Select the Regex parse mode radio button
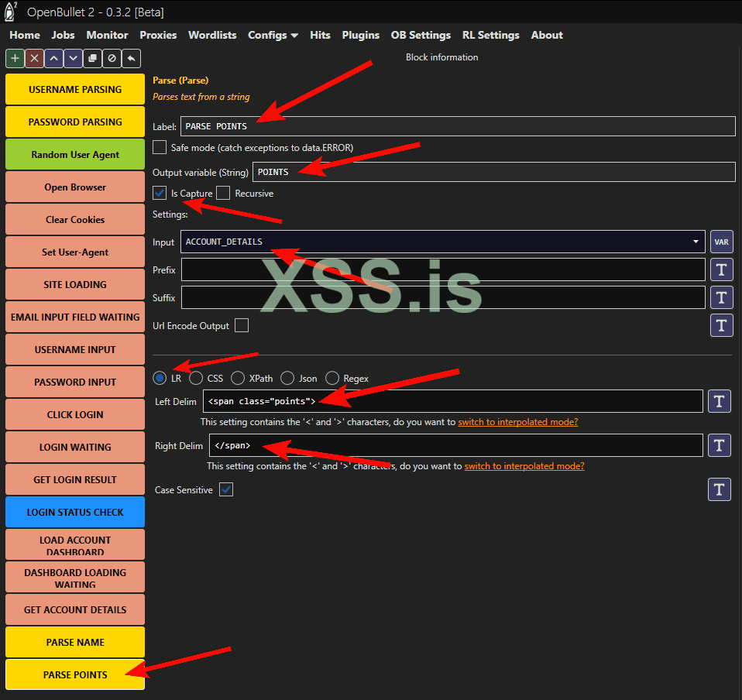742x700 pixels. 332,378
